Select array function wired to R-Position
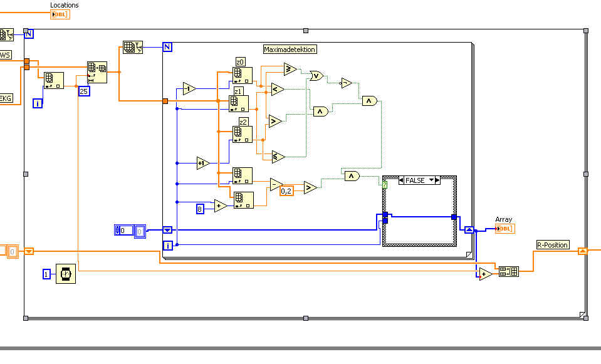Screen dimensions: 601x364 pyautogui.click(x=509, y=272)
